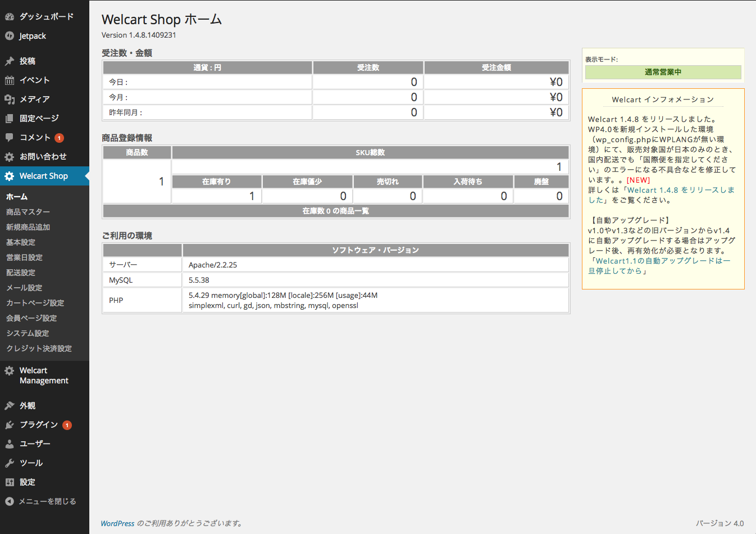
Task: Click the comment count badge
Action: click(x=59, y=138)
